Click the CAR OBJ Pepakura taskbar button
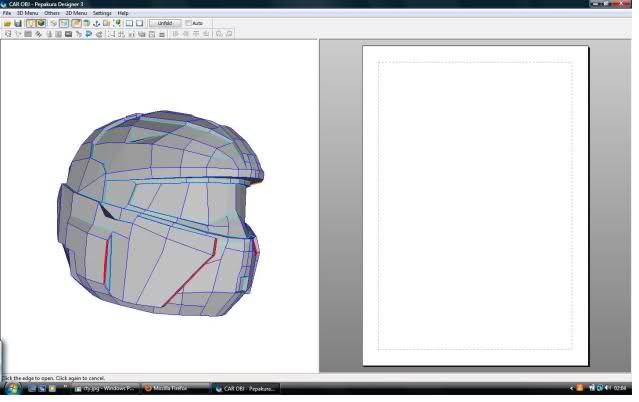639x402 pixels. [246, 389]
